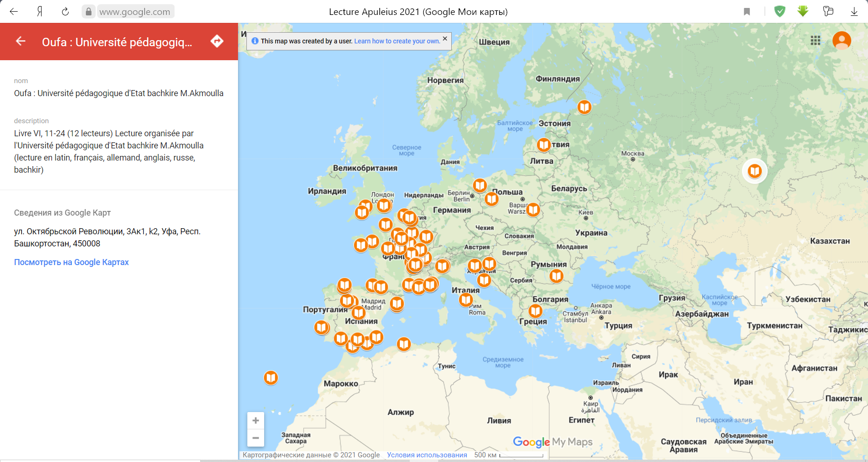
Task: Click the www.google.com address bar
Action: (135, 12)
